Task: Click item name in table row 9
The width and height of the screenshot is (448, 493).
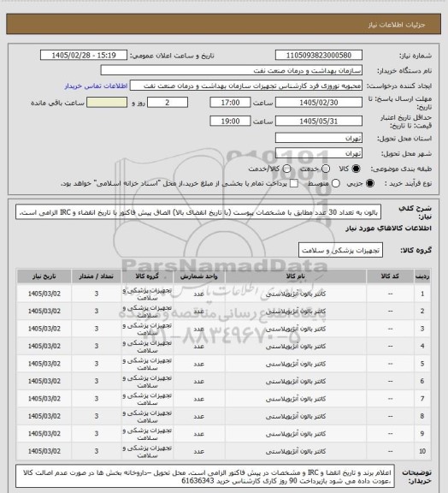Action: coord(296,434)
